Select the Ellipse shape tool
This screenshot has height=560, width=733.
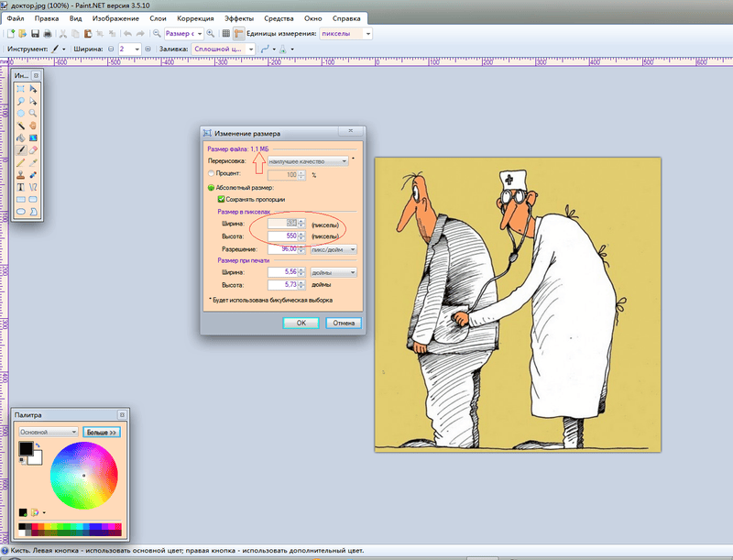click(21, 211)
